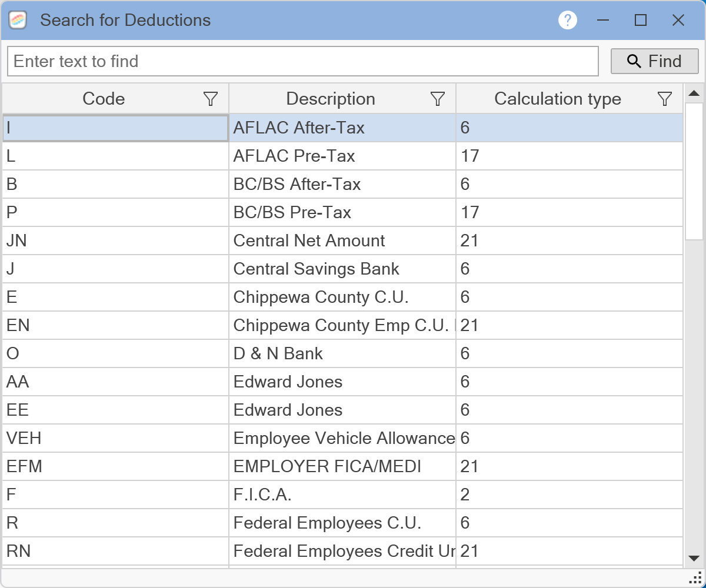Viewport: 706px width, 588px height.
Task: Select 'Chippewa County Emp C.U.' description
Action: (342, 325)
